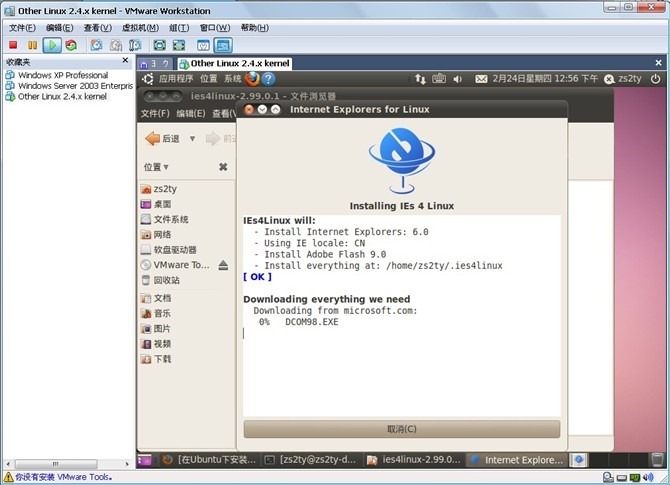Switch to the terminal zs2ty@zs2ty-d taskbar item
This screenshot has height=485, width=670.
point(311,460)
